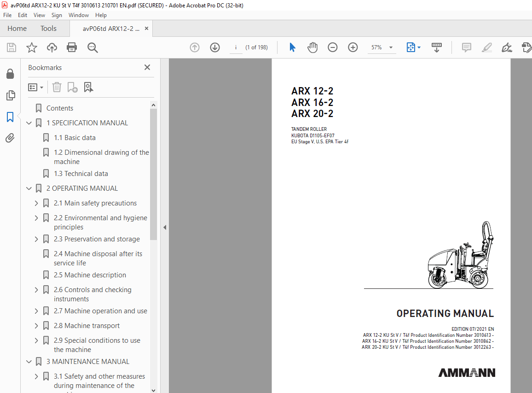
Task: Open the Sign document pen tool
Action: coord(507,47)
